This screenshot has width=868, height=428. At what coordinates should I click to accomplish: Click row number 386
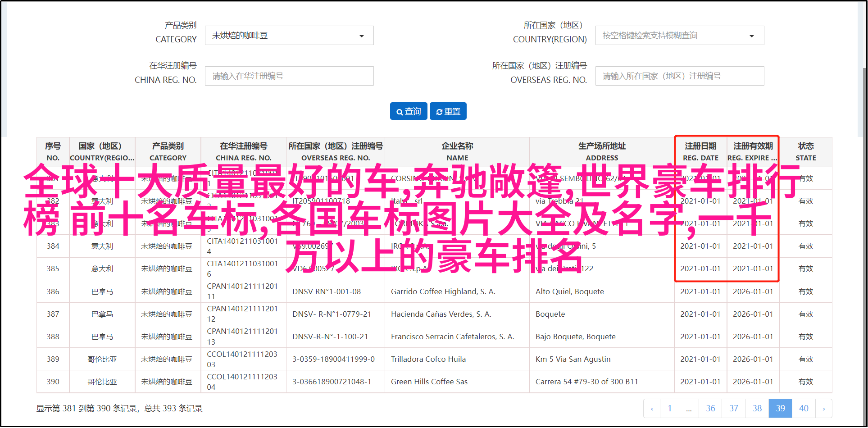(53, 291)
